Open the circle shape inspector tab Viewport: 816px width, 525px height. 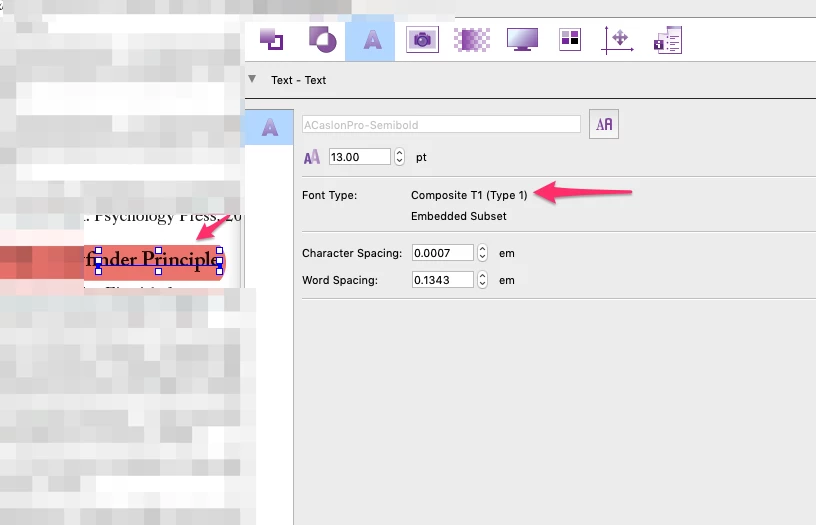(x=323, y=40)
